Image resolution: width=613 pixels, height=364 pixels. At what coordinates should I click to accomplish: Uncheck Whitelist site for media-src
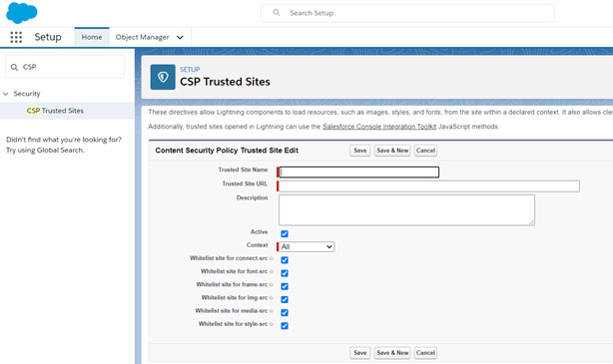(x=285, y=312)
